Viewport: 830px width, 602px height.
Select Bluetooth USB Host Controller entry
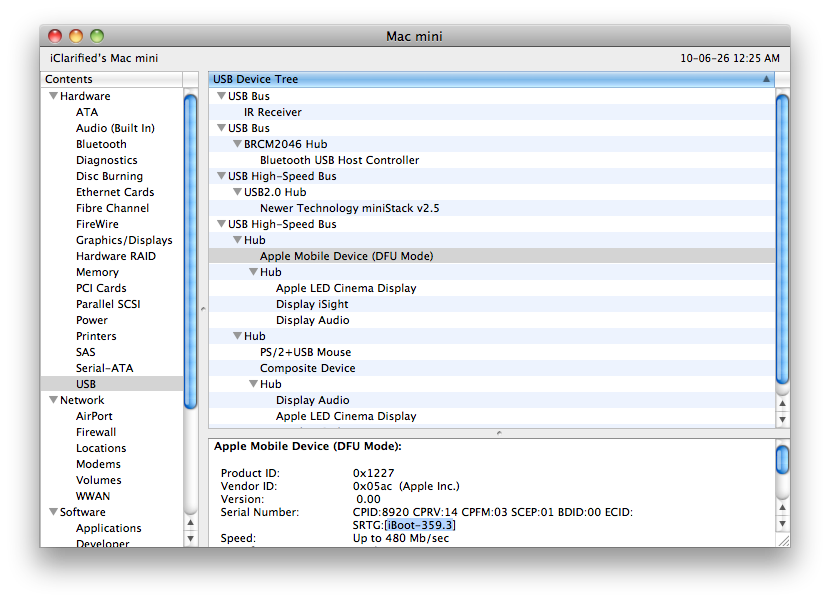tap(339, 160)
